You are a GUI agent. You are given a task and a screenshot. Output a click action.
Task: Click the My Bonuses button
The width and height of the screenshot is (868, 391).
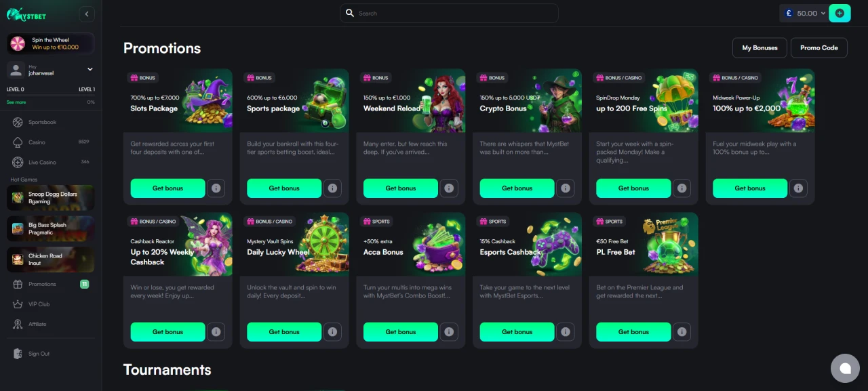point(759,48)
